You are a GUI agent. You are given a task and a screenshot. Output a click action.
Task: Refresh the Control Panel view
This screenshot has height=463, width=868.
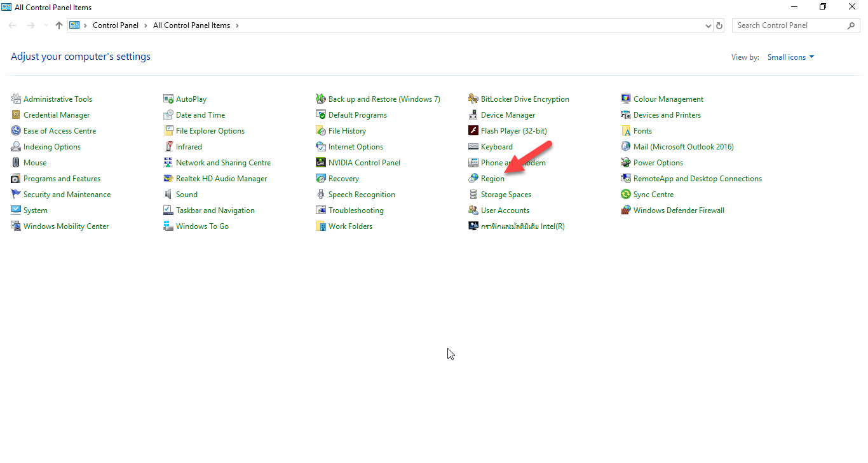(719, 25)
